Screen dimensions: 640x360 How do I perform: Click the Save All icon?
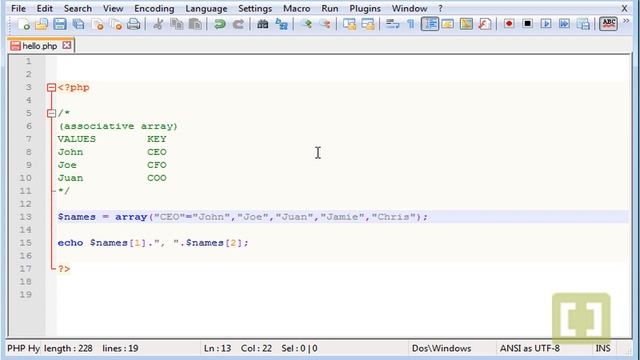(x=78, y=24)
